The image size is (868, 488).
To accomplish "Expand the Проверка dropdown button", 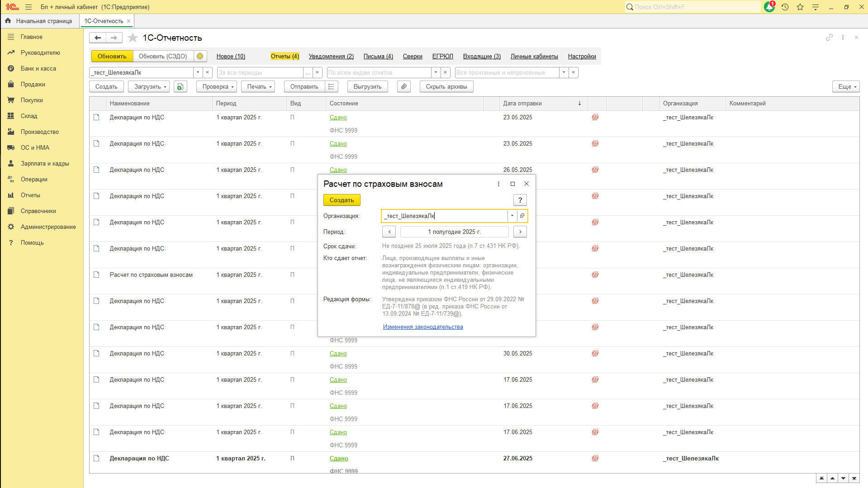I will tap(217, 86).
